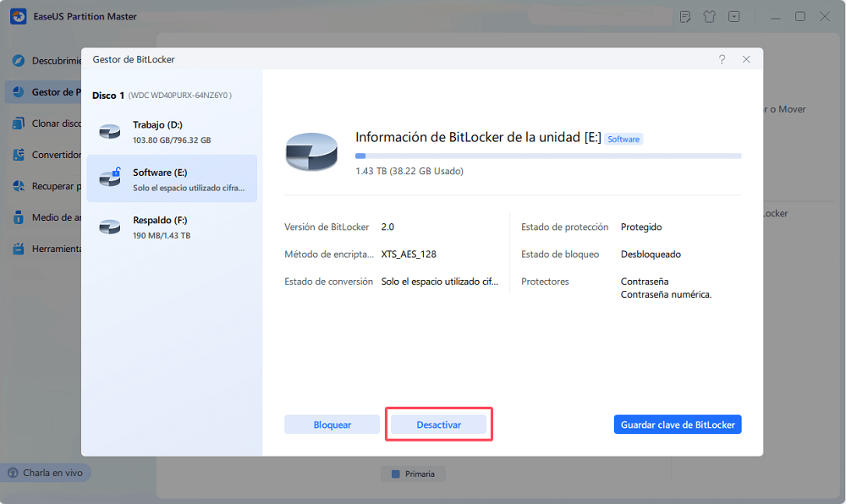Click the shirt skin icon in title bar
Image resolution: width=846 pixels, height=504 pixels.
click(x=710, y=17)
